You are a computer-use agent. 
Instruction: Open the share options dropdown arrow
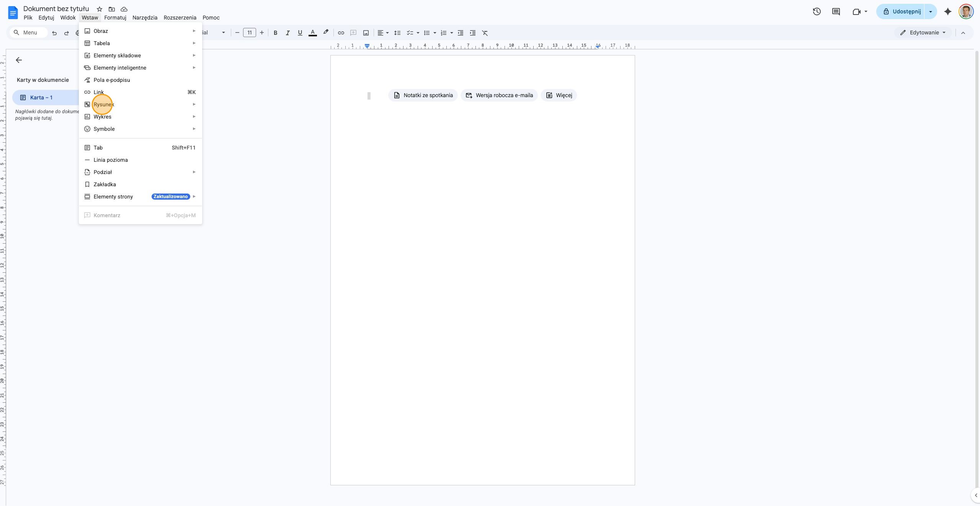931,11
